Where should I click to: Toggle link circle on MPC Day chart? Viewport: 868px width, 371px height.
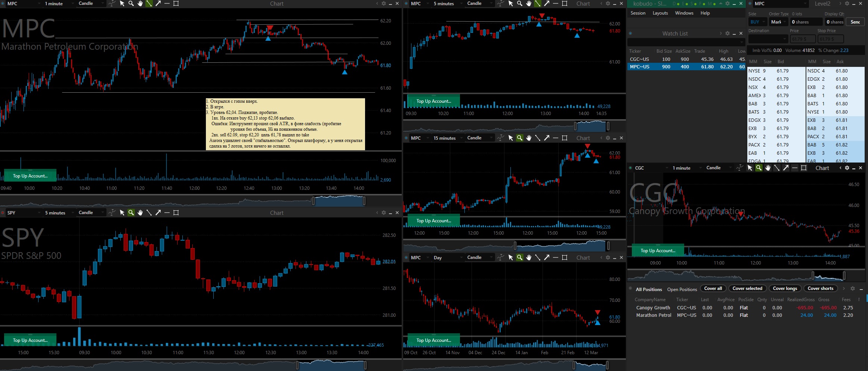406,257
